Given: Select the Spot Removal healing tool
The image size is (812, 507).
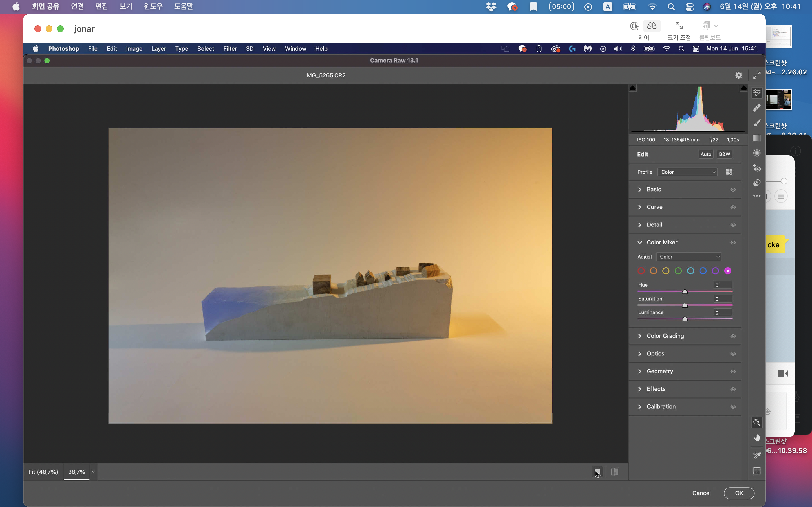Looking at the screenshot, I should point(757,108).
